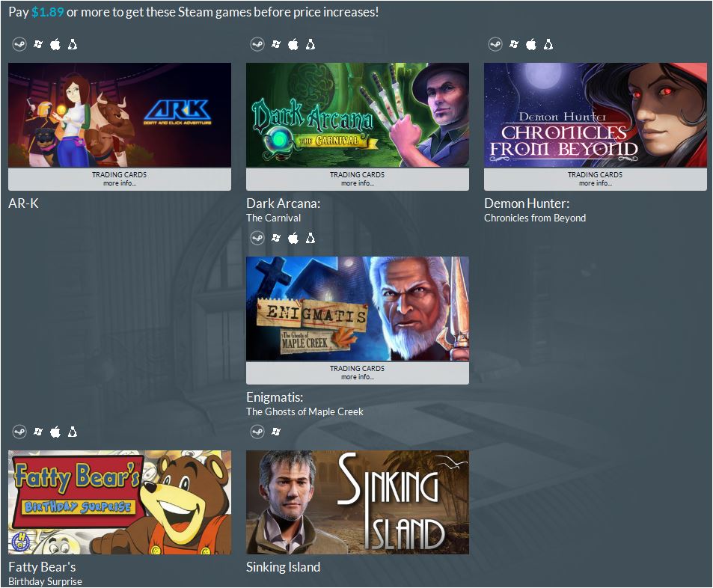Open the Demon Hunter Chronicles from Beyond banner
Screen dimensions: 713x588
click(x=596, y=115)
